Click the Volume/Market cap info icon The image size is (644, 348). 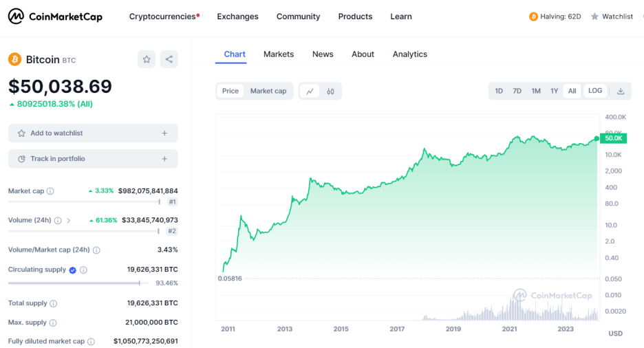96,250
